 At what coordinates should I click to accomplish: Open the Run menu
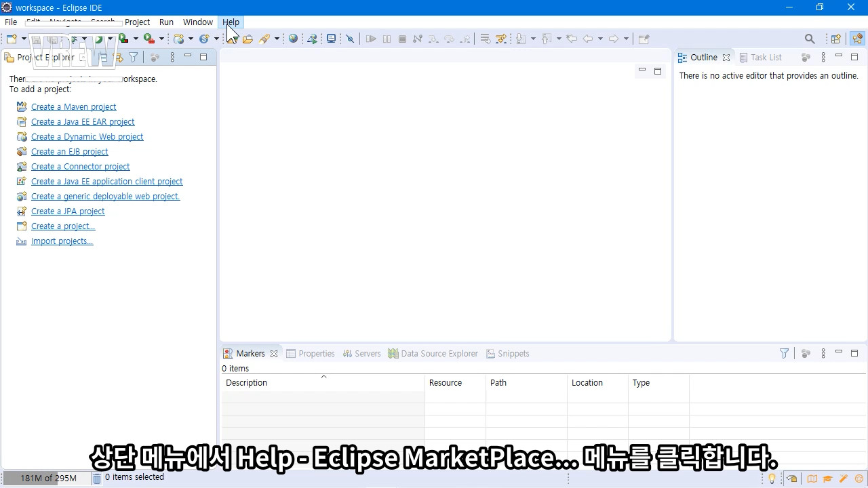pos(166,22)
